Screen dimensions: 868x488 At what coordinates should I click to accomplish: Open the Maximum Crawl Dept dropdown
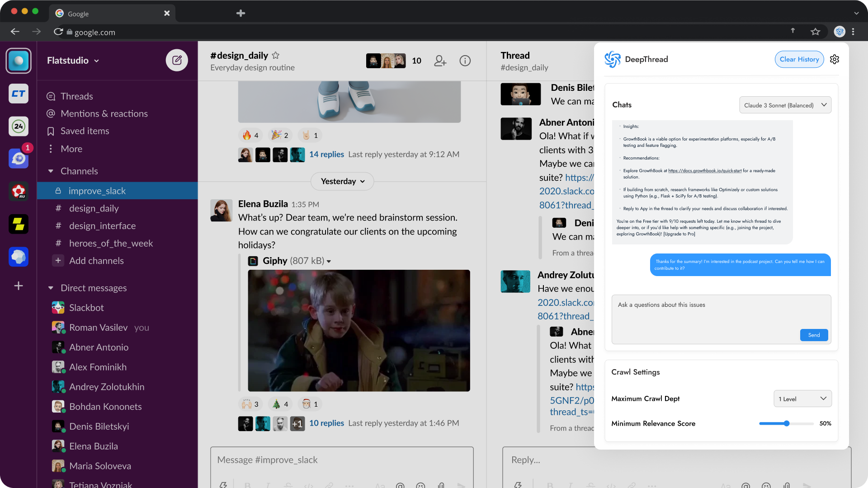pyautogui.click(x=802, y=399)
